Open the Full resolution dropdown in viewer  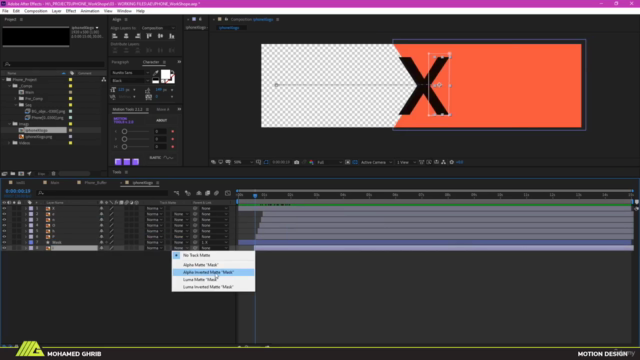tap(329, 162)
